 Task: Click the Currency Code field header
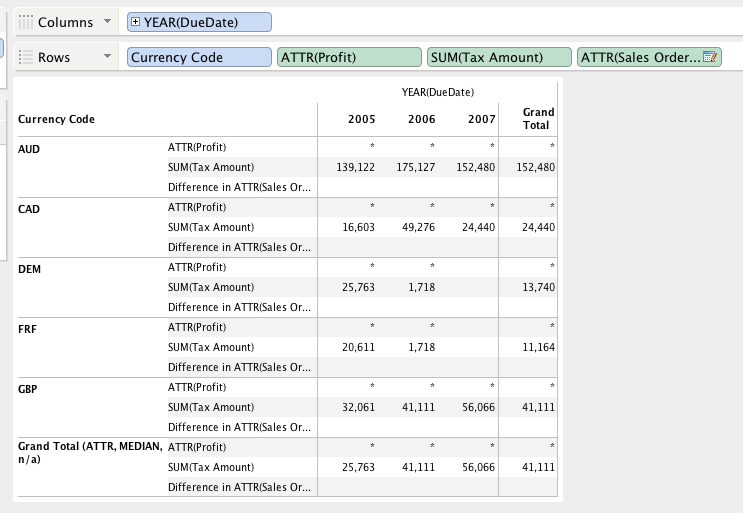point(57,119)
